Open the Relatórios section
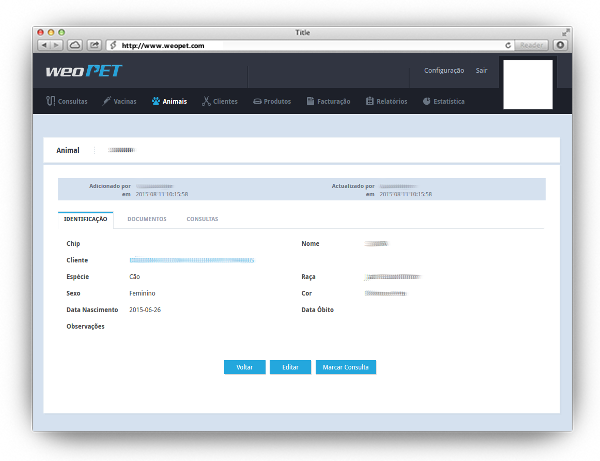The width and height of the screenshot is (600, 461). tap(388, 101)
